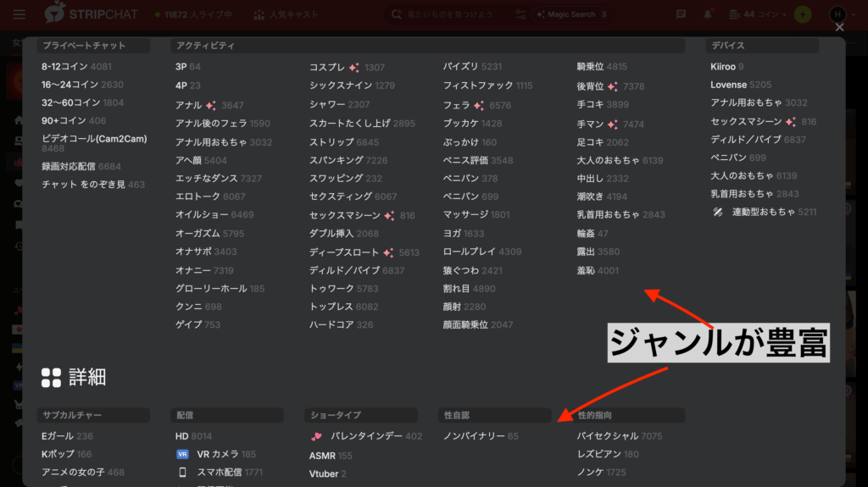Image resolution: width=868 pixels, height=487 pixels.
Task: Select the 90+コイン price filter
Action: click(x=74, y=120)
